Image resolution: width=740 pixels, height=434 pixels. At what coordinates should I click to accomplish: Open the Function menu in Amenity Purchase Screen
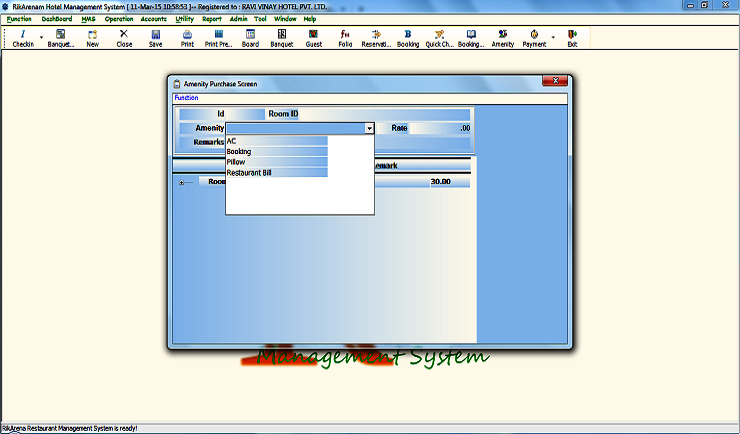[x=186, y=98]
